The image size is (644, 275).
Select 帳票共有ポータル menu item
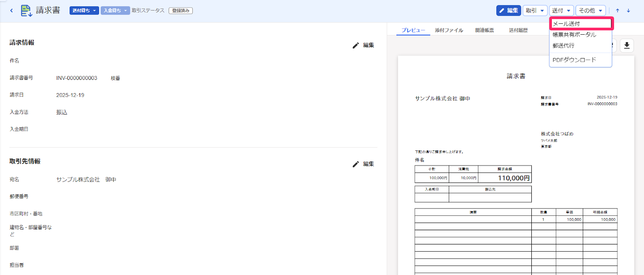pos(580,35)
